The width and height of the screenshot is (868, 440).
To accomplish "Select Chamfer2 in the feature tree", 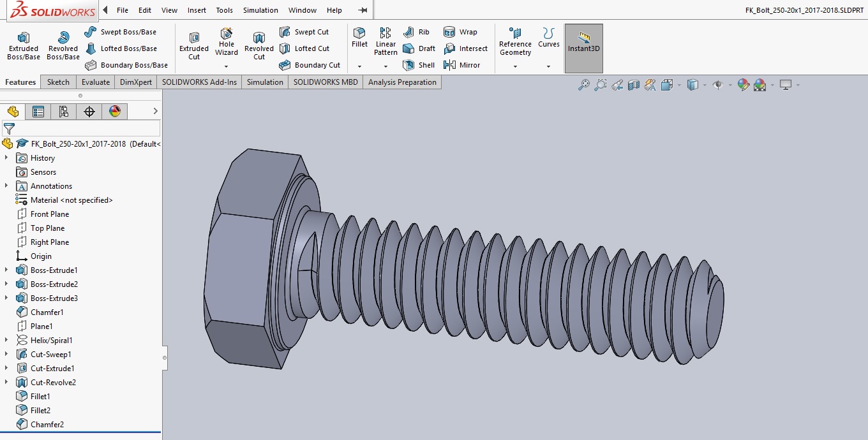I will (x=47, y=425).
